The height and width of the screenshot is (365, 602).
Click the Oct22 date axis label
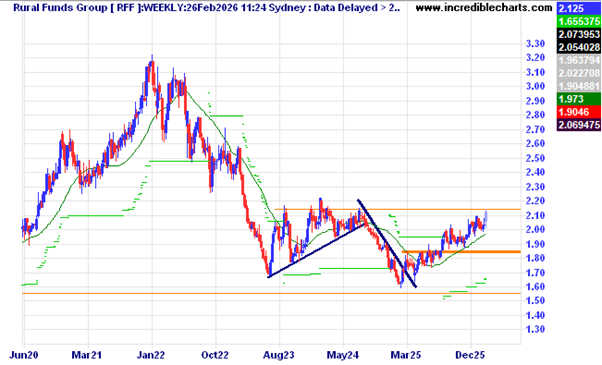click(x=215, y=355)
